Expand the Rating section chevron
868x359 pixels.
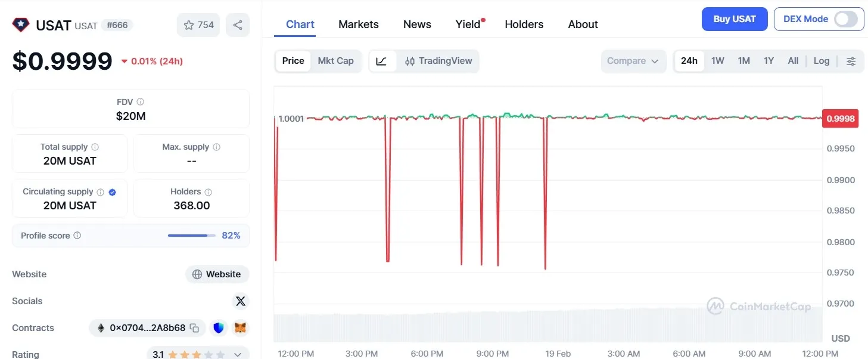(x=238, y=354)
